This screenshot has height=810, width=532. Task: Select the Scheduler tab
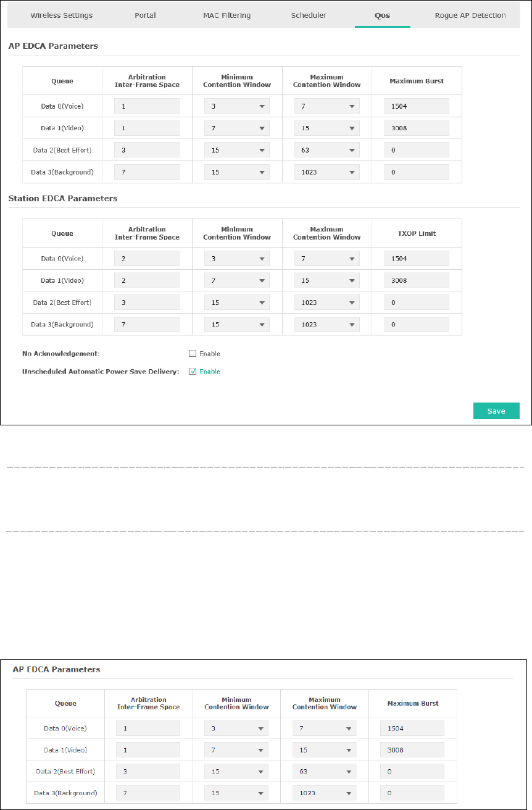[309, 15]
